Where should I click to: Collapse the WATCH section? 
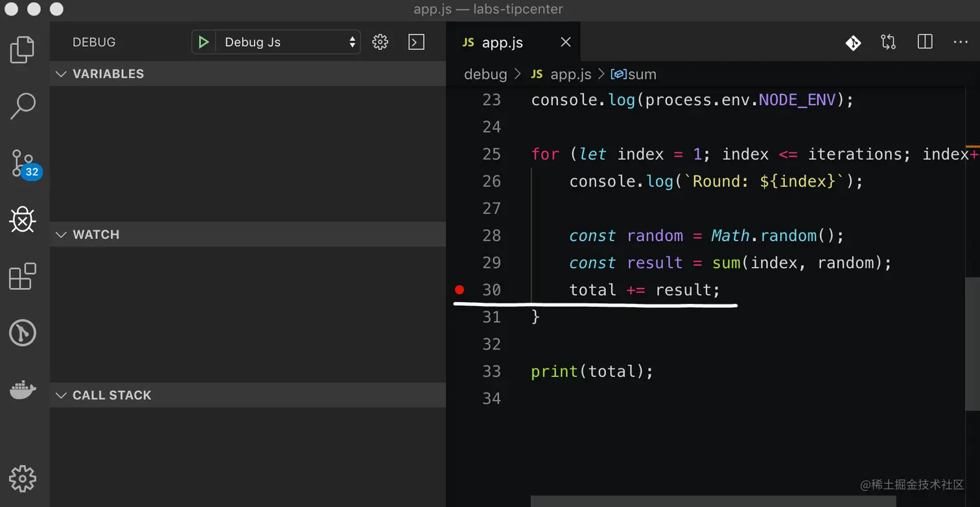[x=248, y=235]
